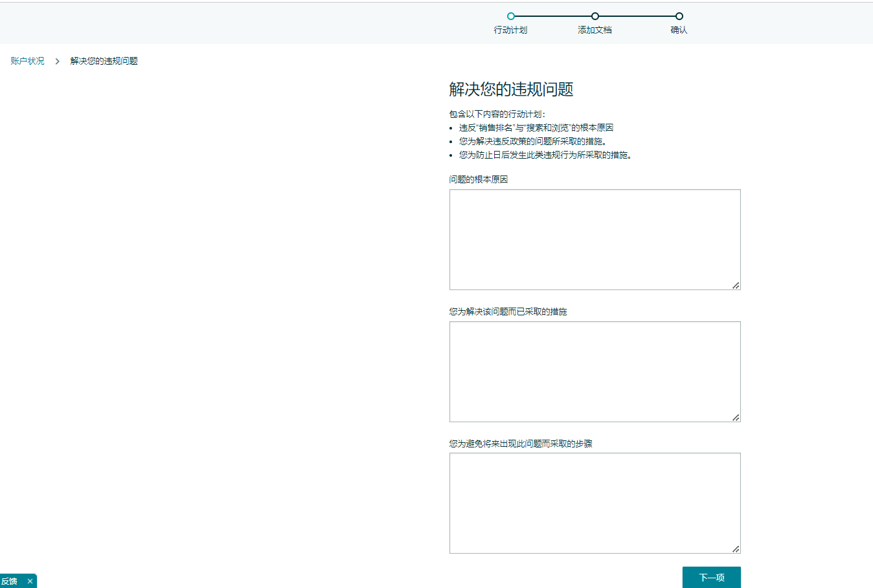Click the 行动计划 step circle
Viewport: 873px width, 588px height.
coord(511,16)
